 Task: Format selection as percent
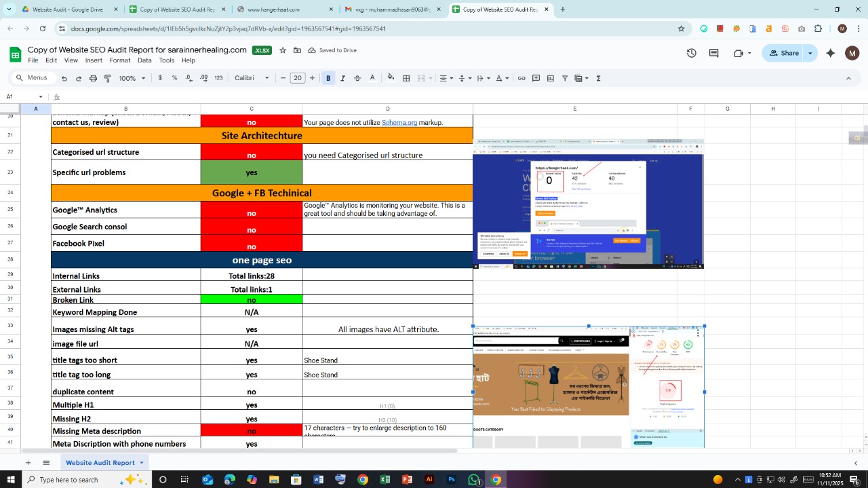coord(175,77)
